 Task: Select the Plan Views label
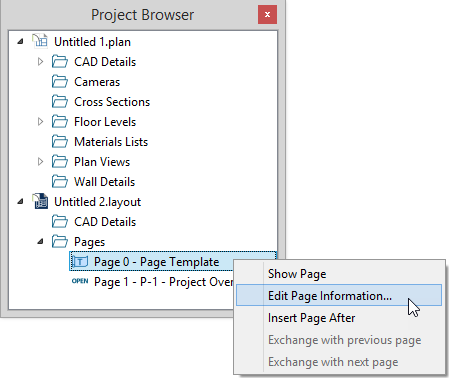point(102,162)
